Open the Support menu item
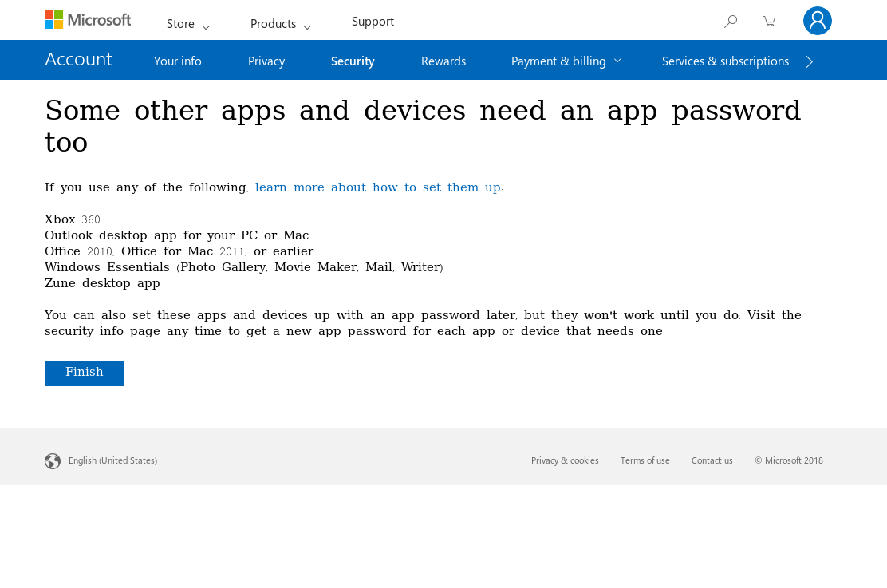887x588 pixels. click(x=373, y=22)
